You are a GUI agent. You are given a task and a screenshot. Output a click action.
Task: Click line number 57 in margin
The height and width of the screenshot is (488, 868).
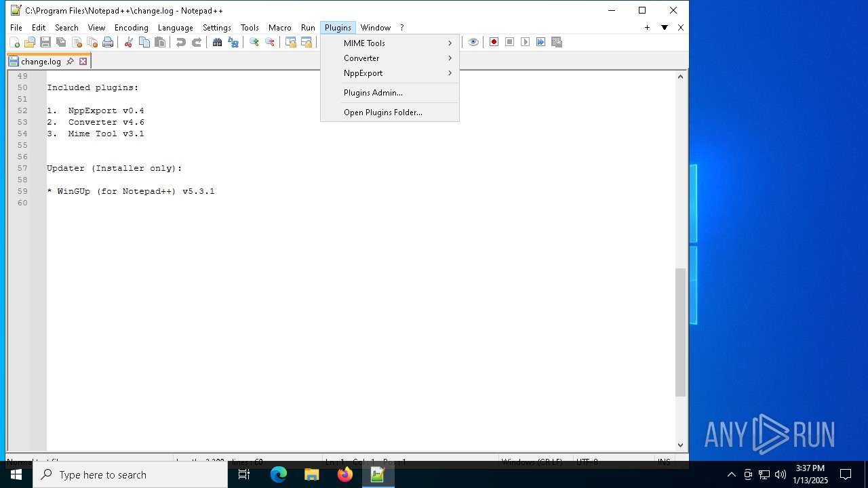[x=22, y=168]
